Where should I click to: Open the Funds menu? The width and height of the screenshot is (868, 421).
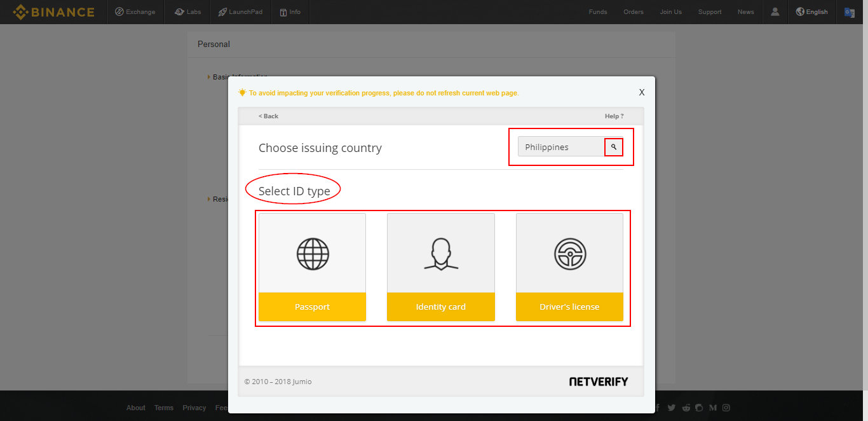pos(598,12)
